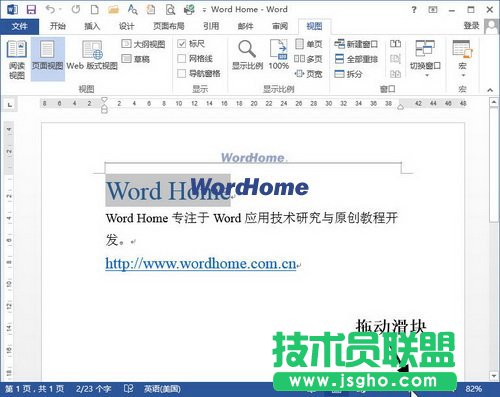Click the Save icon in Quick Access Toolbar
The width and height of the screenshot is (500, 397).
coord(31,9)
